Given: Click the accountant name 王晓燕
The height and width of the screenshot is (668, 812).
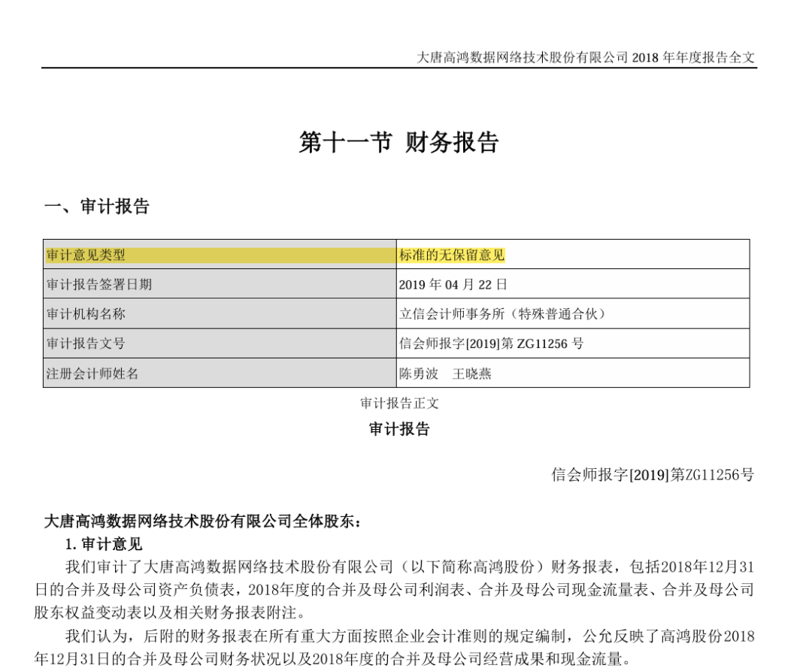Looking at the screenshot, I should [x=471, y=373].
